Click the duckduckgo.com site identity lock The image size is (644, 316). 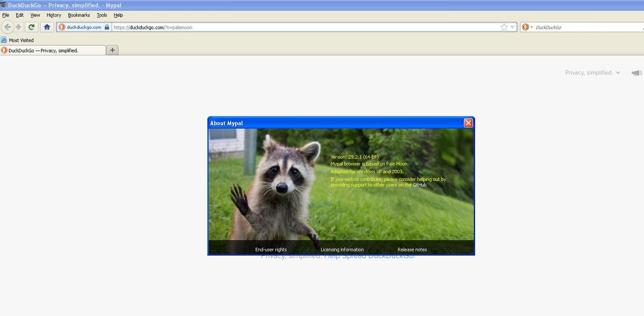pos(84,27)
